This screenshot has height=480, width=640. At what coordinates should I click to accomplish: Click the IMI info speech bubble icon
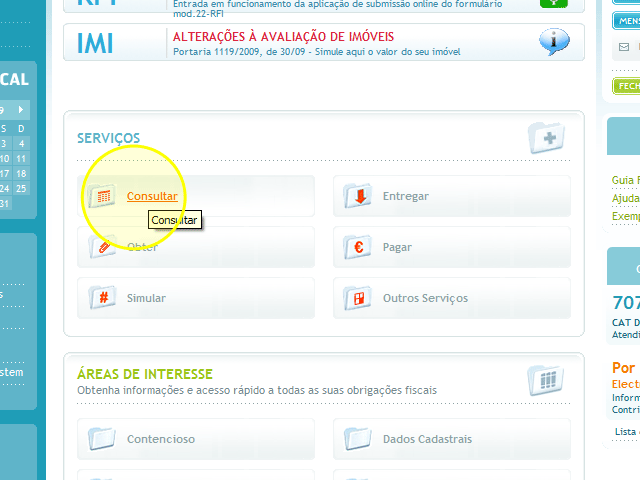click(x=554, y=42)
